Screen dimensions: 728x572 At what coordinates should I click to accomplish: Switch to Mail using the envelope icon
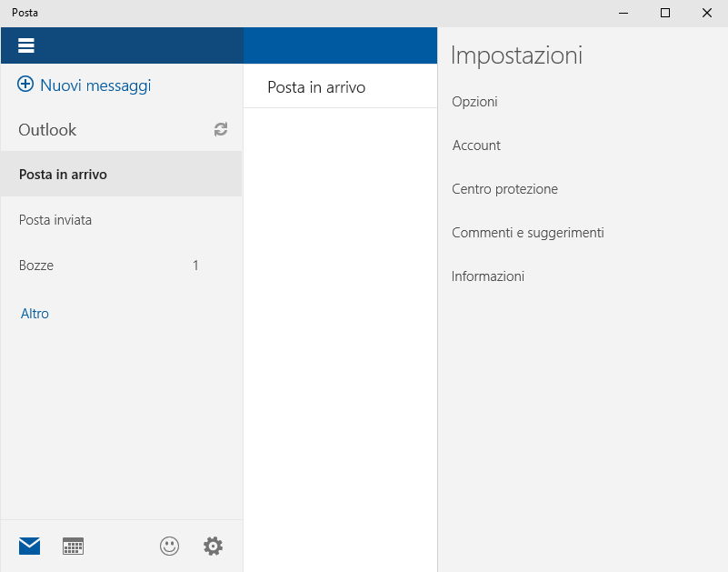(30, 546)
